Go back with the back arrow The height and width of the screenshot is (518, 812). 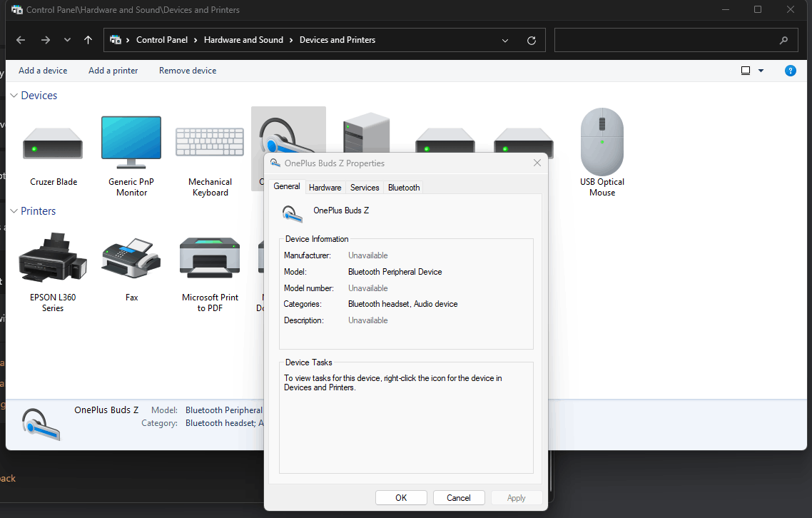pos(21,40)
